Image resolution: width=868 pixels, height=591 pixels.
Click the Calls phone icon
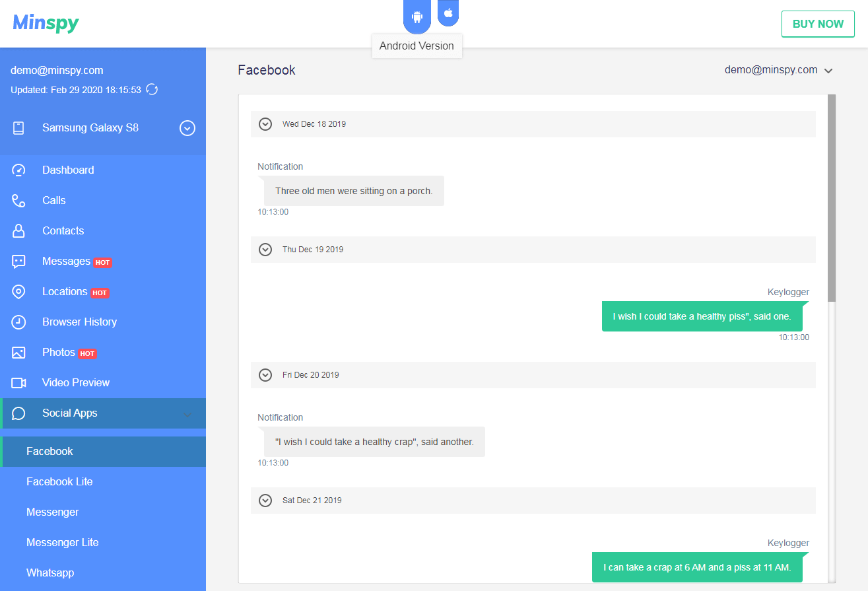[x=18, y=201]
